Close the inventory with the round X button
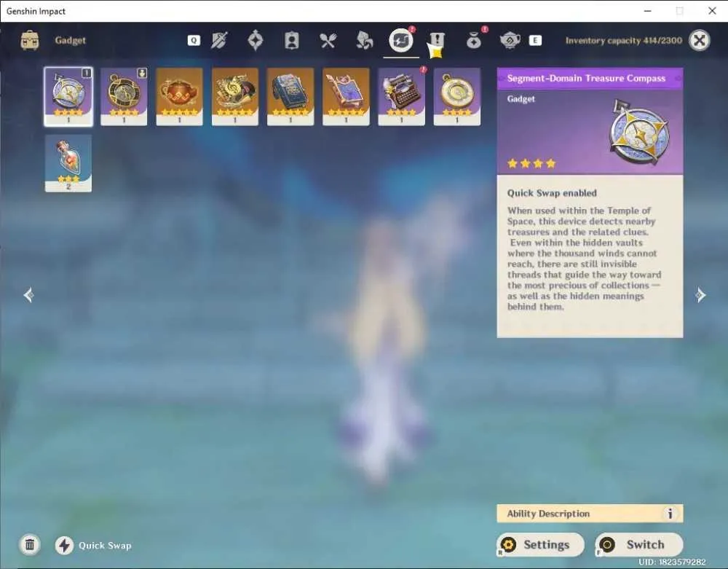This screenshot has height=569, width=728. [x=699, y=40]
